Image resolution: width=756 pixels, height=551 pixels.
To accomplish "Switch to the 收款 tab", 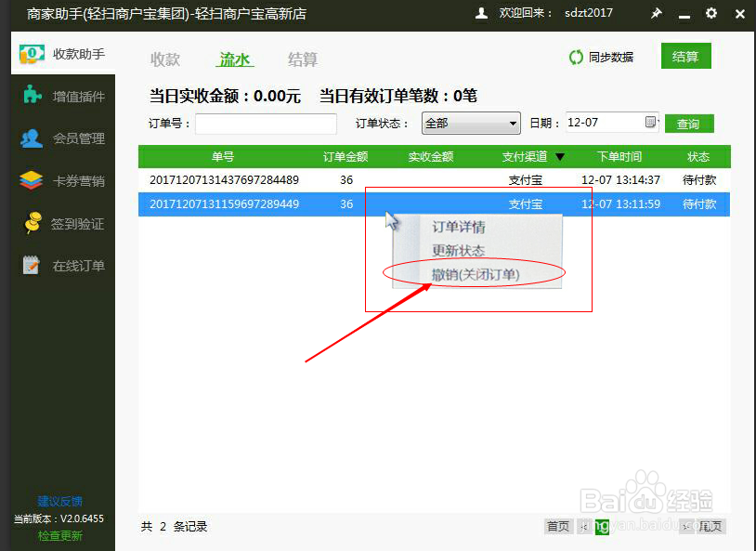I will coord(164,59).
